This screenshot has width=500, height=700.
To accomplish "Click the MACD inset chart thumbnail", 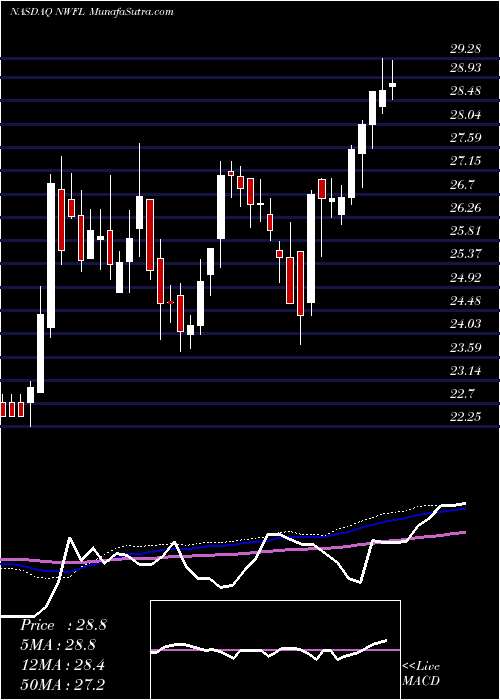I will (275, 650).
